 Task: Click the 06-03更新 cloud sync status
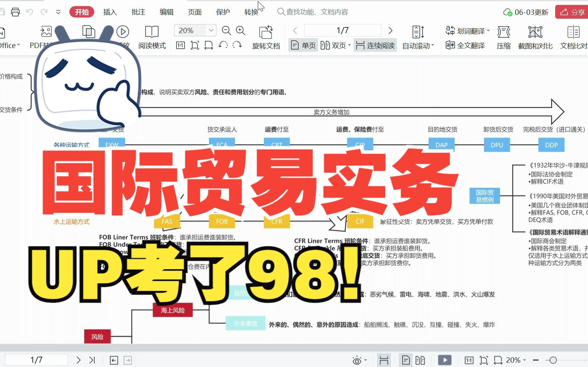pos(526,12)
